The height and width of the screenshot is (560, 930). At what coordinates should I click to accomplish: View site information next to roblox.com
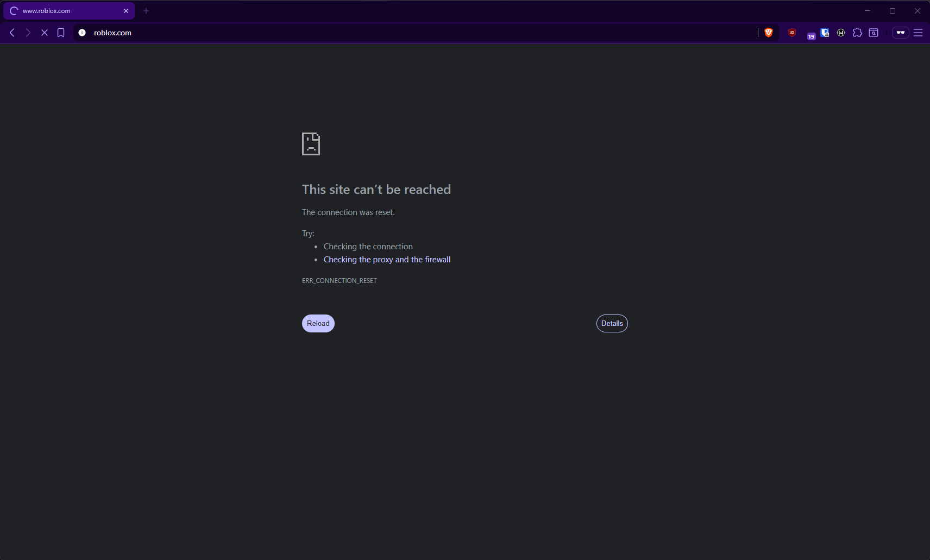(82, 33)
